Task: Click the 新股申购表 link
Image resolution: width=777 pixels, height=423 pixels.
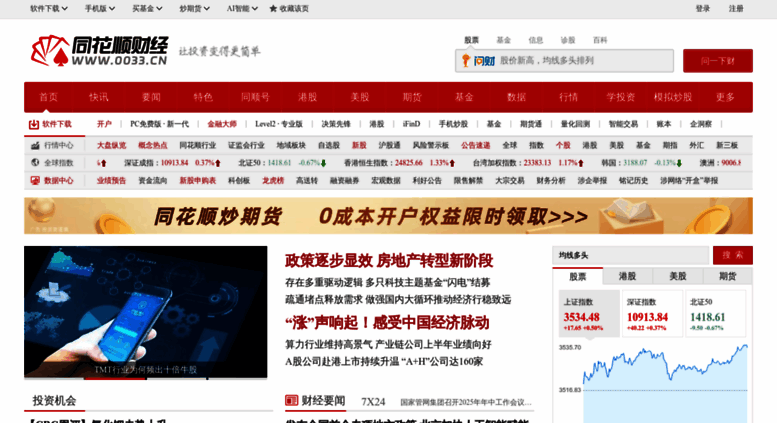Action: click(198, 181)
